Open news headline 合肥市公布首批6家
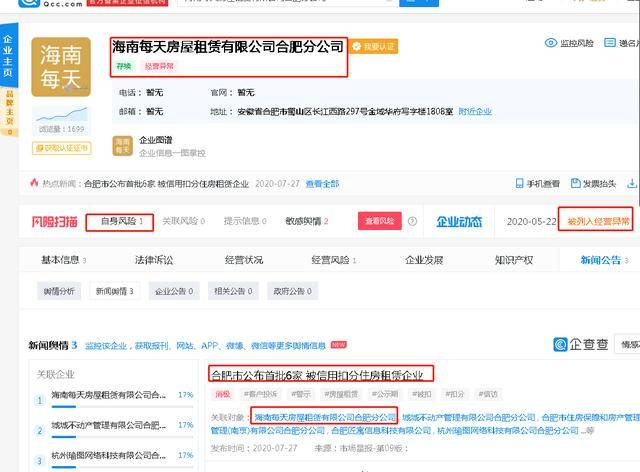The image size is (640, 472). 317,375
